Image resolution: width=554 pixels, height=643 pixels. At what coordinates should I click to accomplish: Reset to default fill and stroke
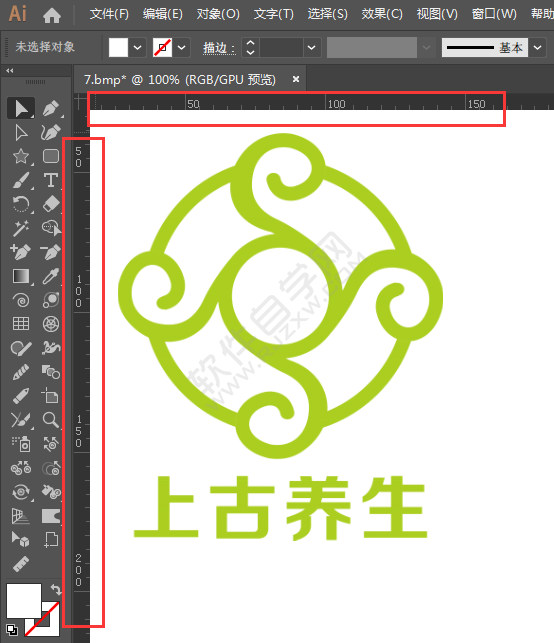point(12,629)
